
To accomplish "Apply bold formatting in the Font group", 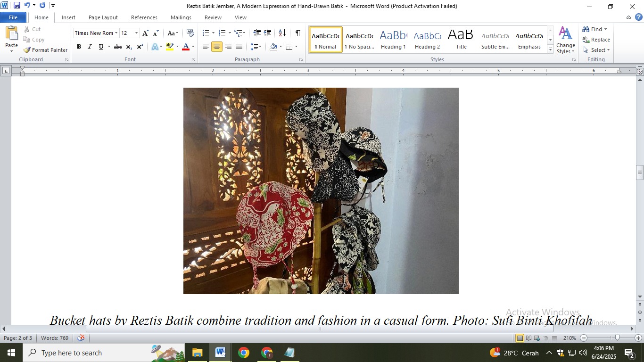I will coord(79,47).
